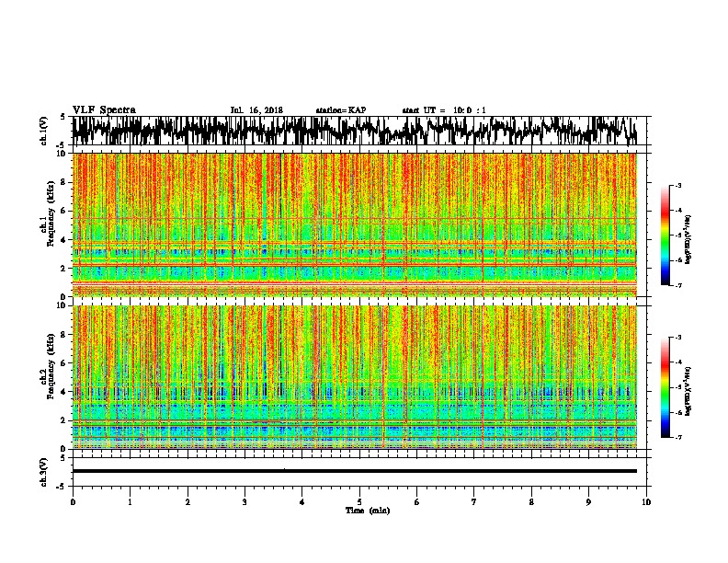728x563 pixels.
Task: Click the time axis tick label "5"
Action: (x=359, y=502)
